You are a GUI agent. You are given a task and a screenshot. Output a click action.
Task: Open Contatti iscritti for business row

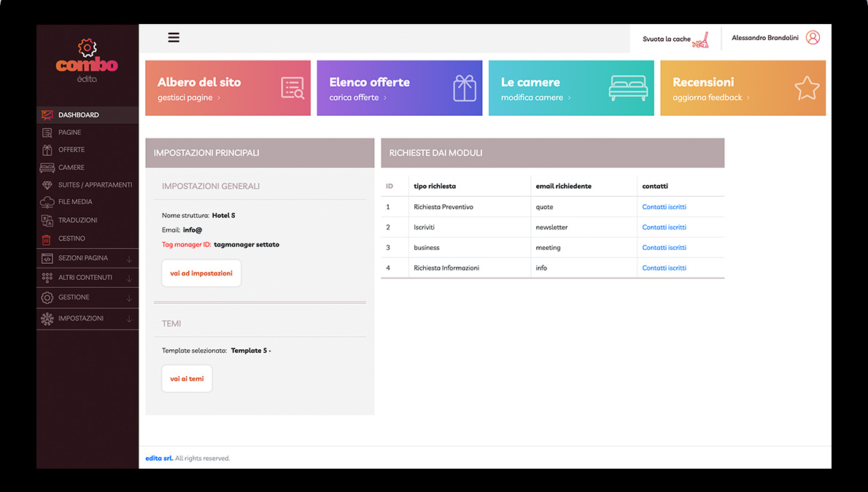(664, 248)
